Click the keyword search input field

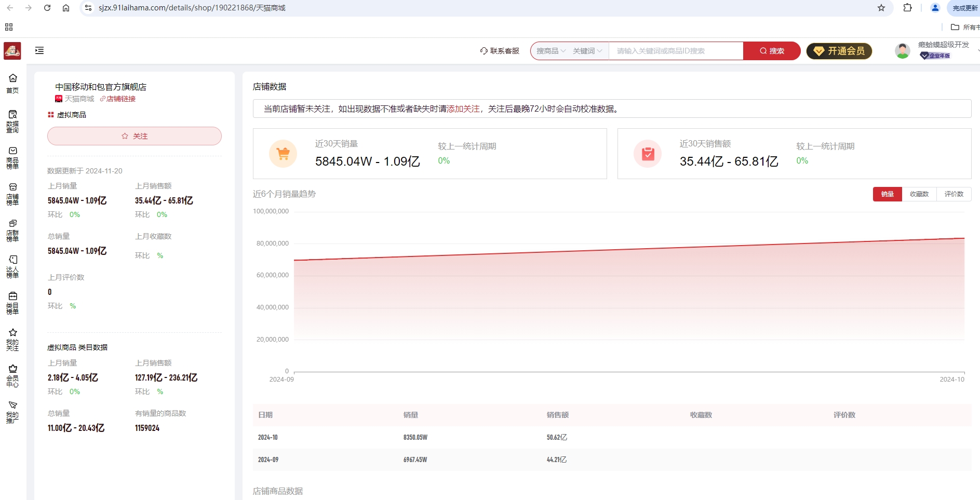tap(675, 51)
